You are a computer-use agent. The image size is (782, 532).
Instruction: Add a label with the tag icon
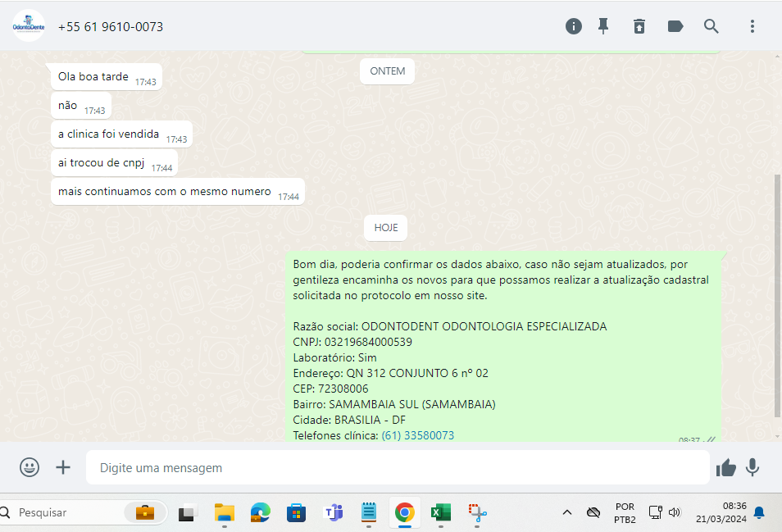click(x=675, y=26)
